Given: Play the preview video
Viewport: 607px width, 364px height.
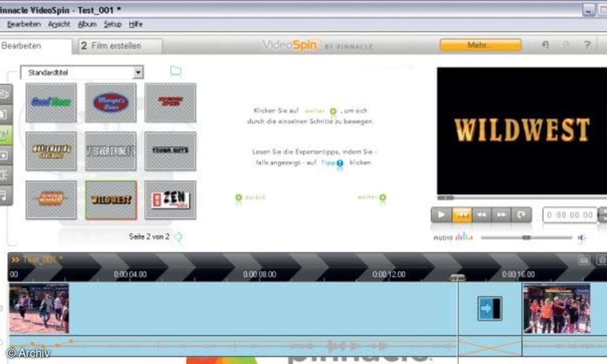Looking at the screenshot, I should (441, 214).
